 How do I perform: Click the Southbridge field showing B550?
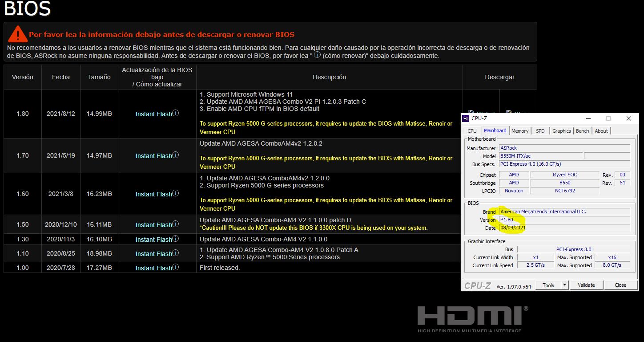pyautogui.click(x=565, y=183)
